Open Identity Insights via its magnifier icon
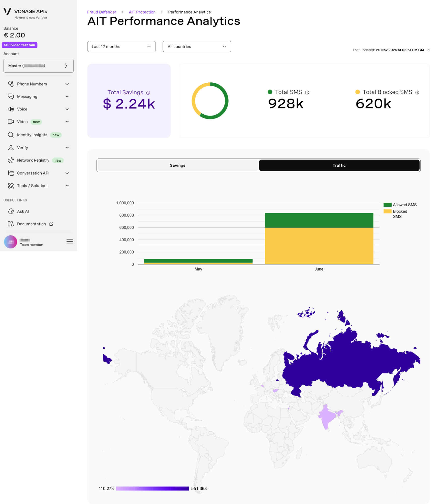The image size is (440, 504). click(x=11, y=135)
